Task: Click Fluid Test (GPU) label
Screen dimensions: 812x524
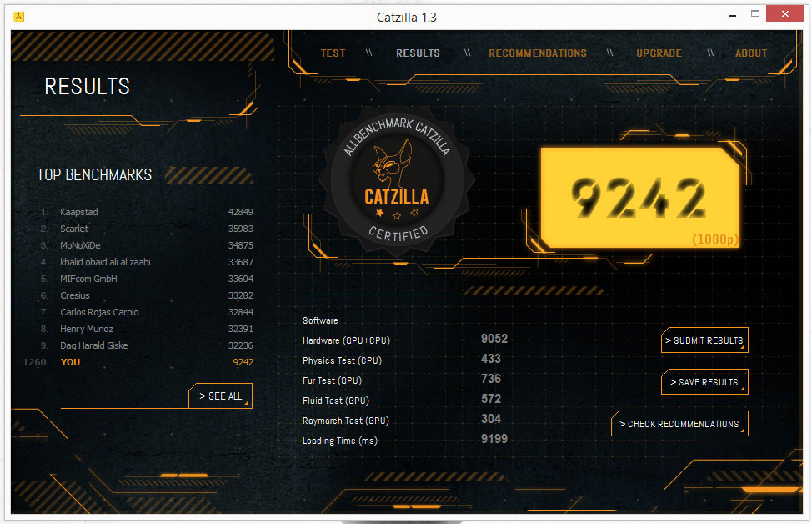Action: pyautogui.click(x=336, y=401)
